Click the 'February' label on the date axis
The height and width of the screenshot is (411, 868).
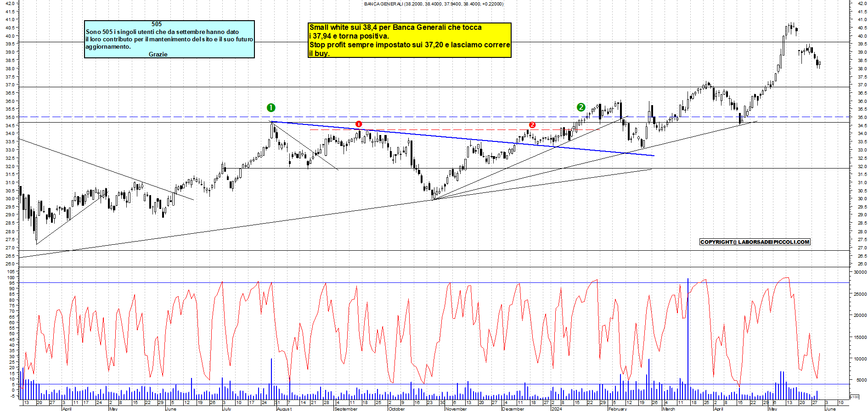pos(617,409)
